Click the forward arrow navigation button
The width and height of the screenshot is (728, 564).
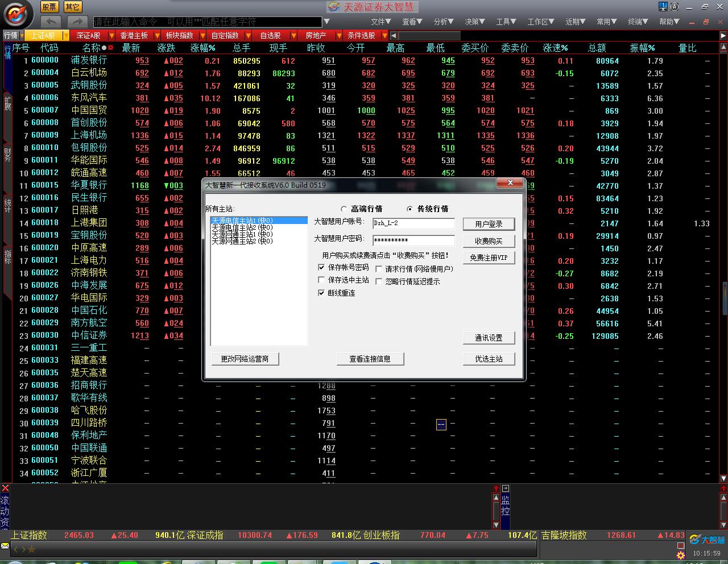77,22
